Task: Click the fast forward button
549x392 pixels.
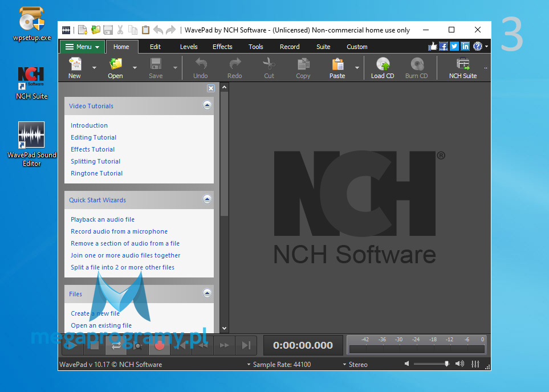Action: click(x=225, y=345)
